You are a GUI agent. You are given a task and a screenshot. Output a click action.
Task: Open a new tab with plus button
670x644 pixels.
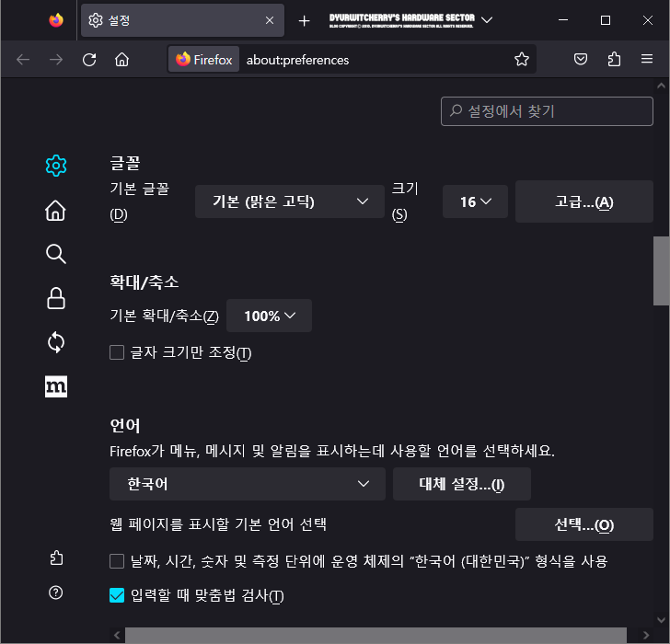304,20
